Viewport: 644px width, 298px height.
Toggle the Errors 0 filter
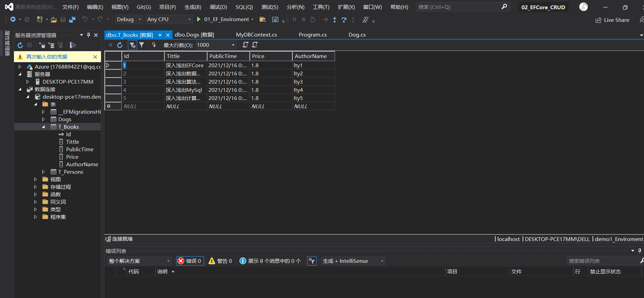(x=190, y=261)
